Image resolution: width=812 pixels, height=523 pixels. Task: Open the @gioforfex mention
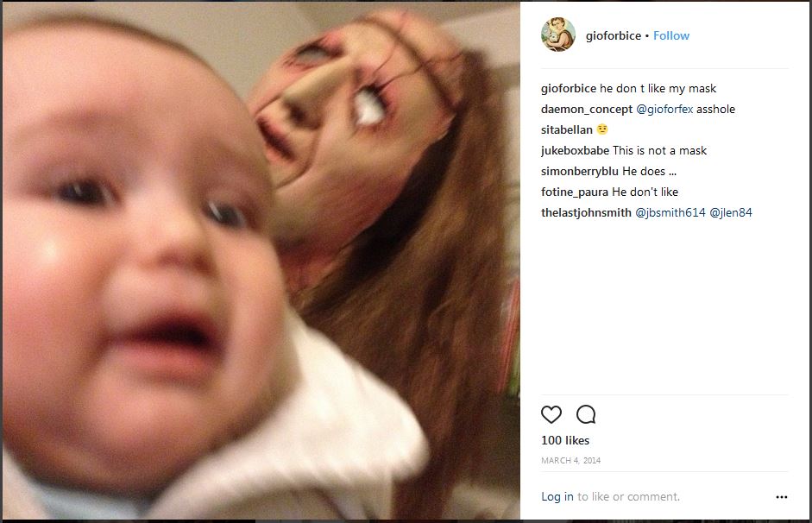(x=664, y=110)
